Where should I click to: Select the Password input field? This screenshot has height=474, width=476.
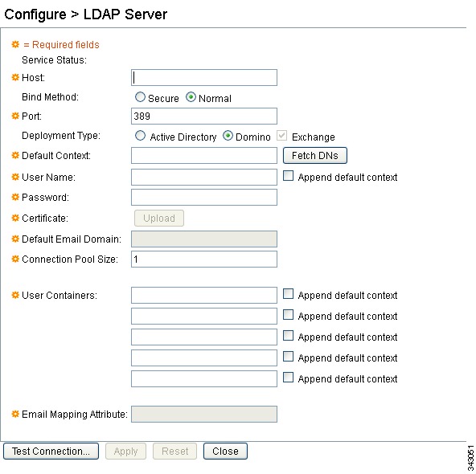tap(204, 197)
